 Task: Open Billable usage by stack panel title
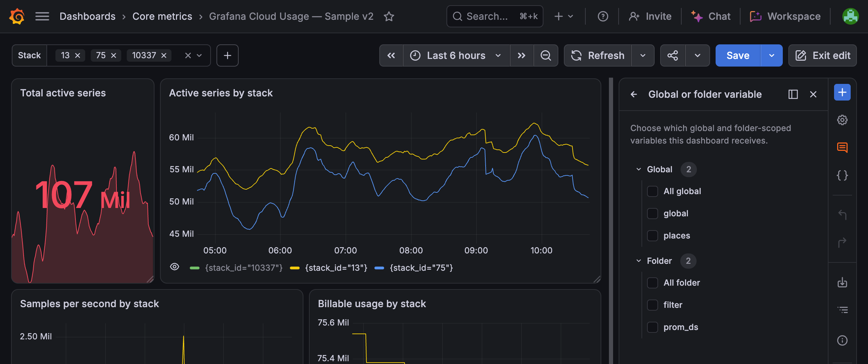(372, 304)
